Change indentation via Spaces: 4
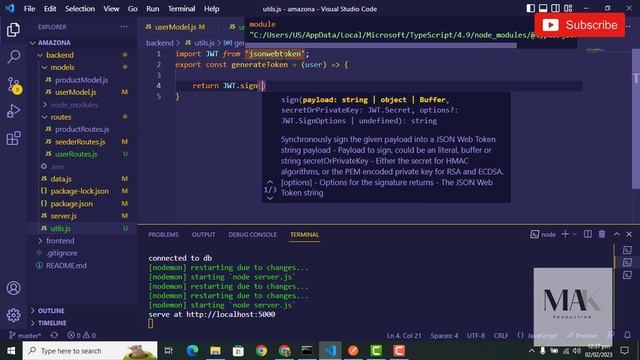 pyautogui.click(x=444, y=336)
